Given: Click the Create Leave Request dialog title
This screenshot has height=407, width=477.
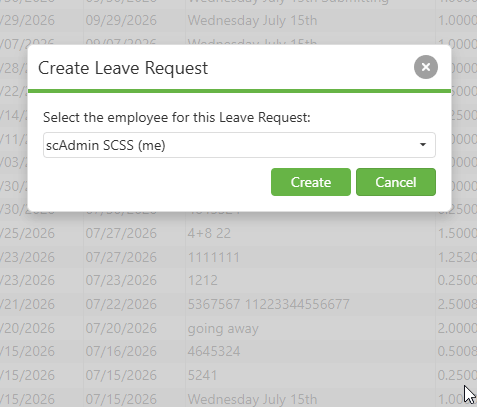Looking at the screenshot, I should (123, 68).
